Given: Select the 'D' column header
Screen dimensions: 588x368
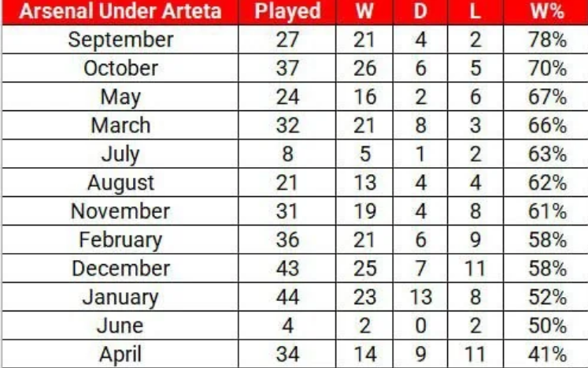Looking at the screenshot, I should point(420,11).
